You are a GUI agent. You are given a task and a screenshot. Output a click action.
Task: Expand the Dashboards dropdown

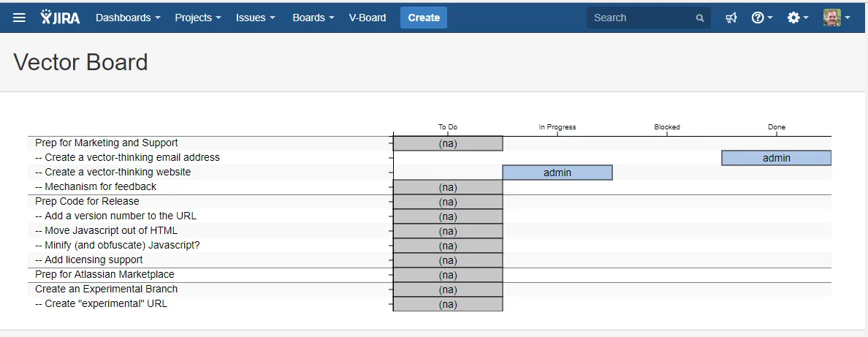[x=128, y=18]
